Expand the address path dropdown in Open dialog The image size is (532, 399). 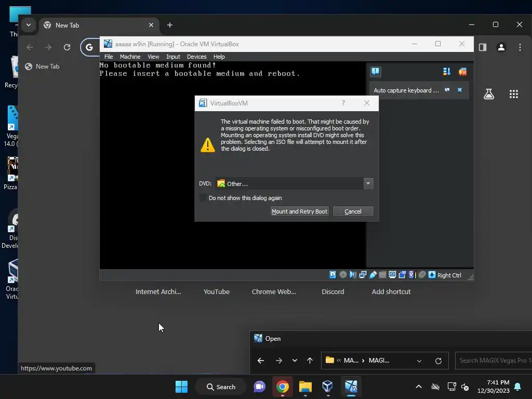click(x=419, y=361)
